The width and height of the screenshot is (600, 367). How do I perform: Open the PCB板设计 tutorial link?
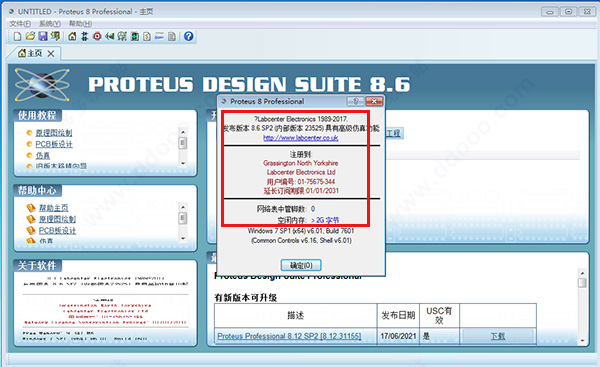point(54,144)
